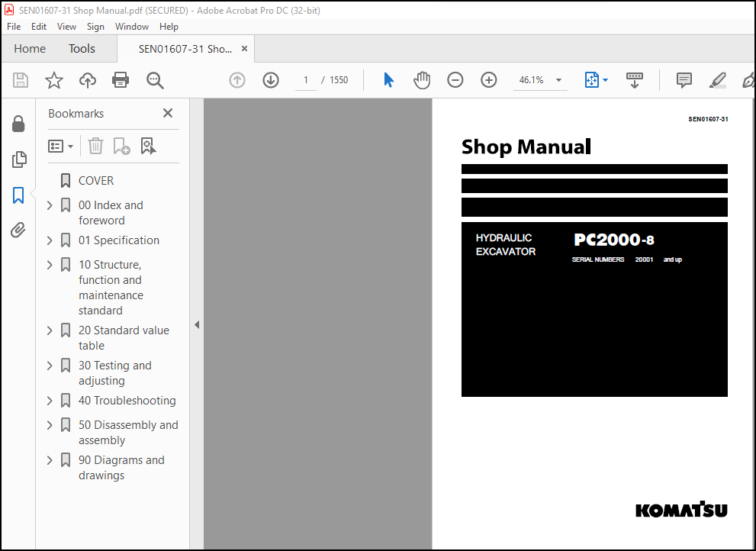
Task: Open the security lock panel
Action: point(18,124)
